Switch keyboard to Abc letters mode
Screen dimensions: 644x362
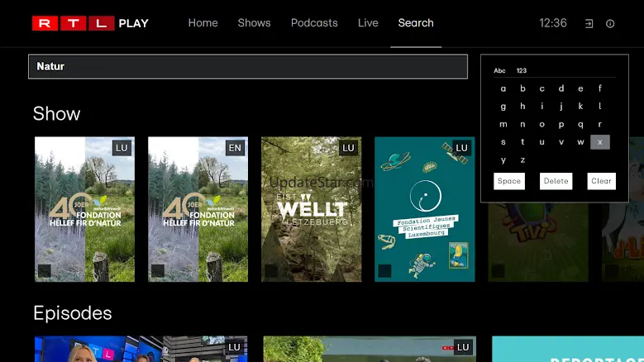(x=499, y=70)
